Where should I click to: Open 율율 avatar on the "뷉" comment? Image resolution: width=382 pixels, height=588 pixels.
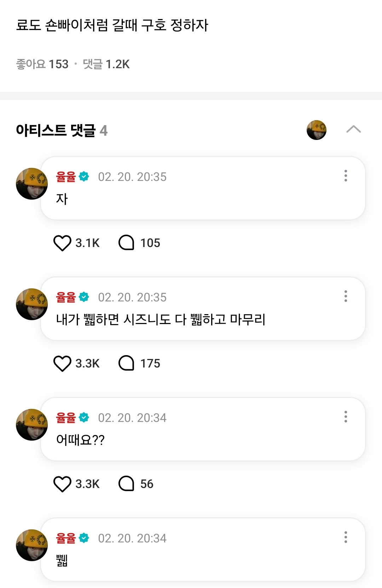32,545
